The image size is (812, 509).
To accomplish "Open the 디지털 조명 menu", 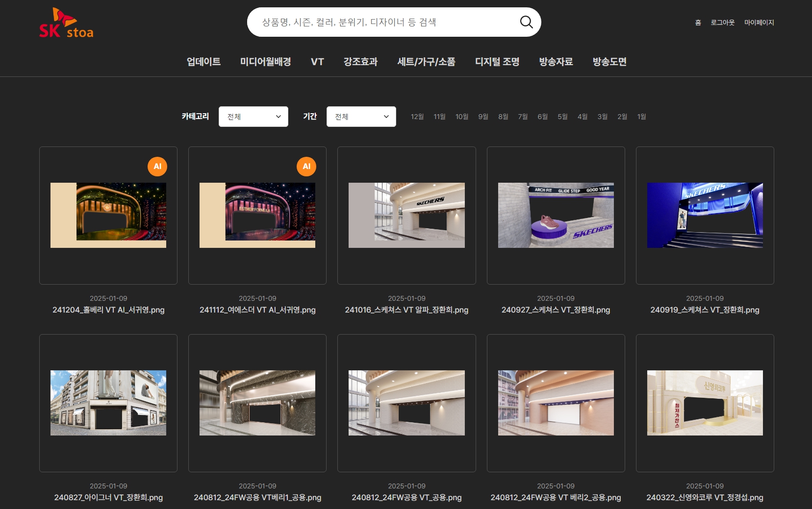I will coord(497,62).
